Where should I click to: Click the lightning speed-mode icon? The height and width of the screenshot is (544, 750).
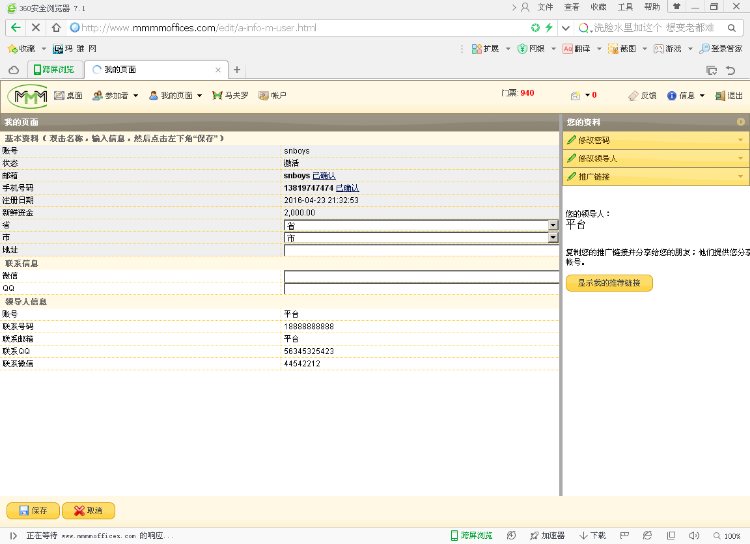point(549,28)
